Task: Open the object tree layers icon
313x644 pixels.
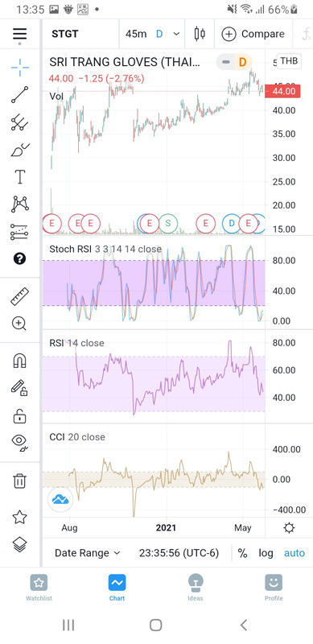Action: click(x=19, y=545)
